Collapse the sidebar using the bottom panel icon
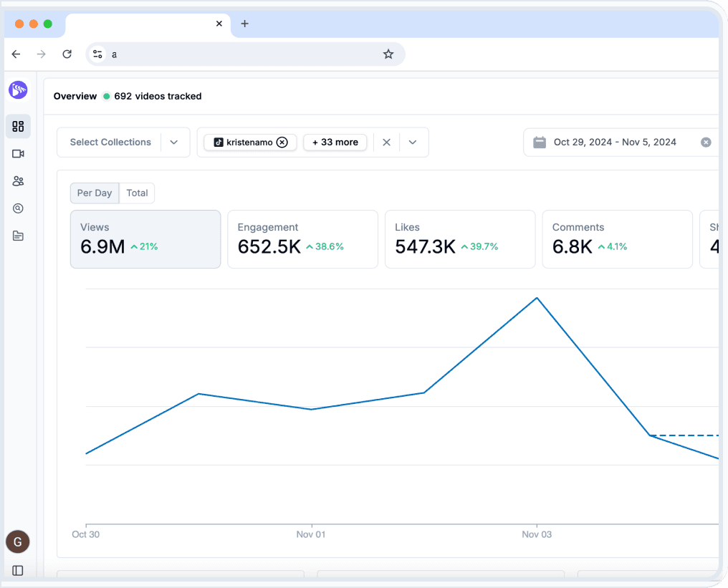 [18, 570]
